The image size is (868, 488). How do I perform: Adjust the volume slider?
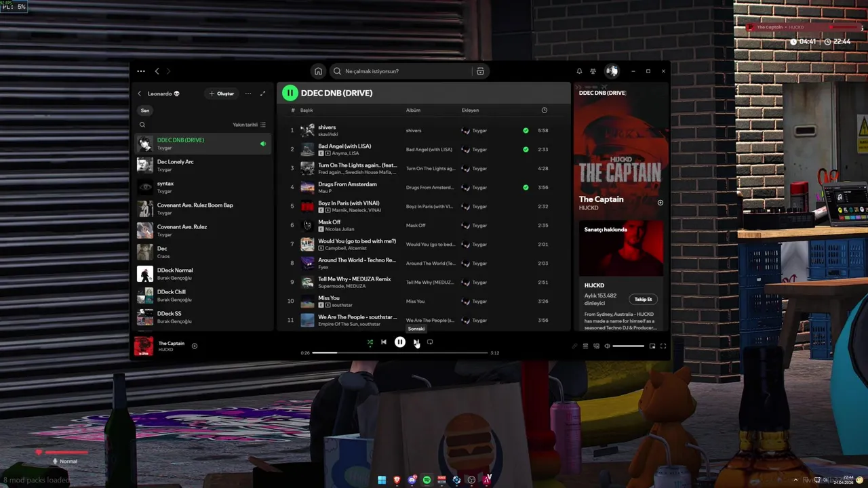[x=629, y=346]
